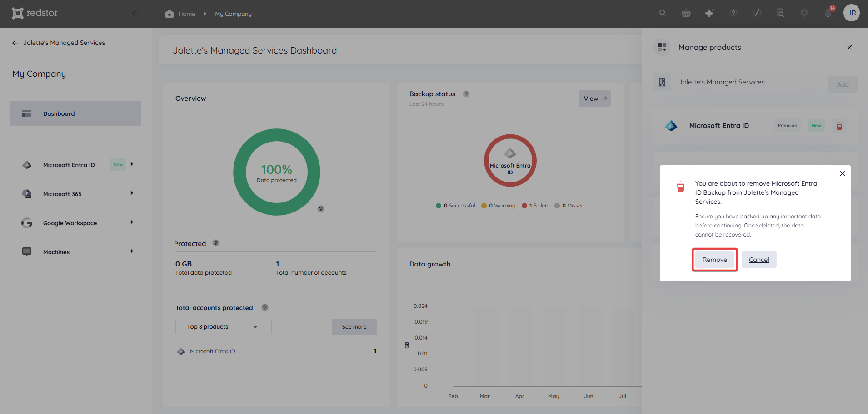Collapse the sidebar with the chevron
This screenshot has width=868, height=414.
pos(135,14)
